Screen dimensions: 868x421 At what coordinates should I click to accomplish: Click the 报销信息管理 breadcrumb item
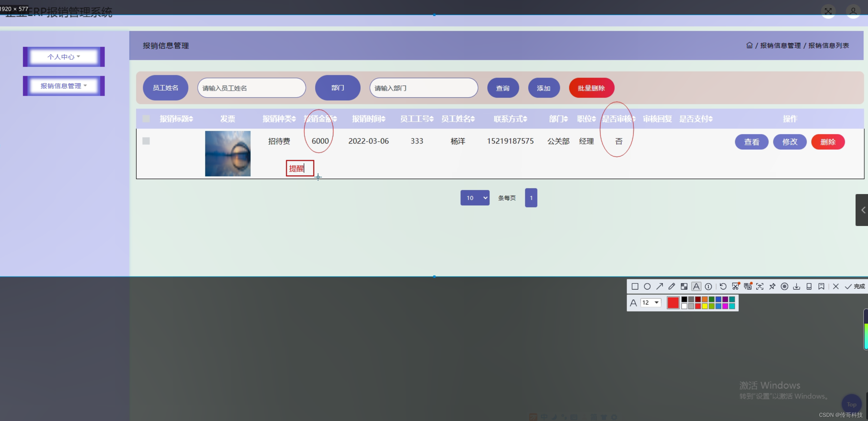(780, 45)
